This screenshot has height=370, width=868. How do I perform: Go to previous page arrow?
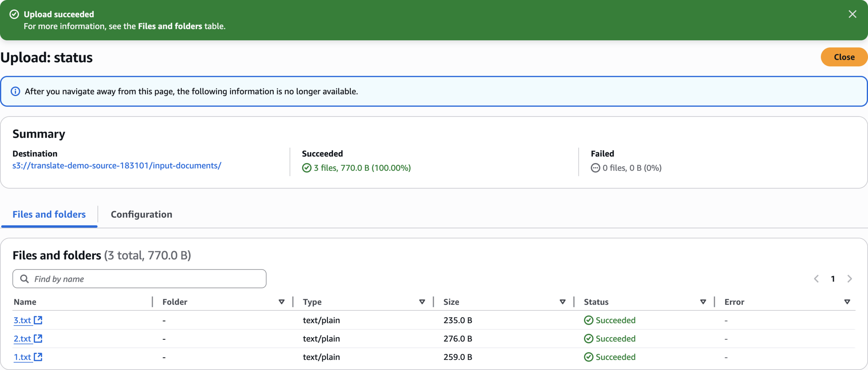[x=816, y=279]
